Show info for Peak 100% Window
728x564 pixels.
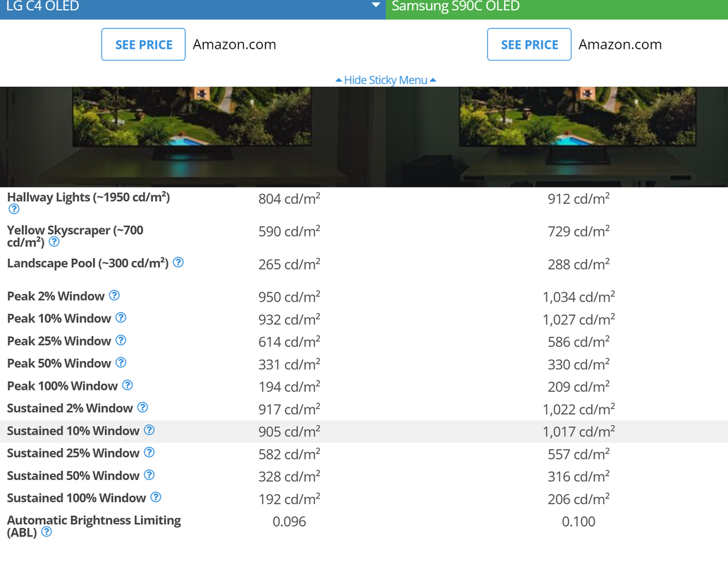[x=128, y=385]
